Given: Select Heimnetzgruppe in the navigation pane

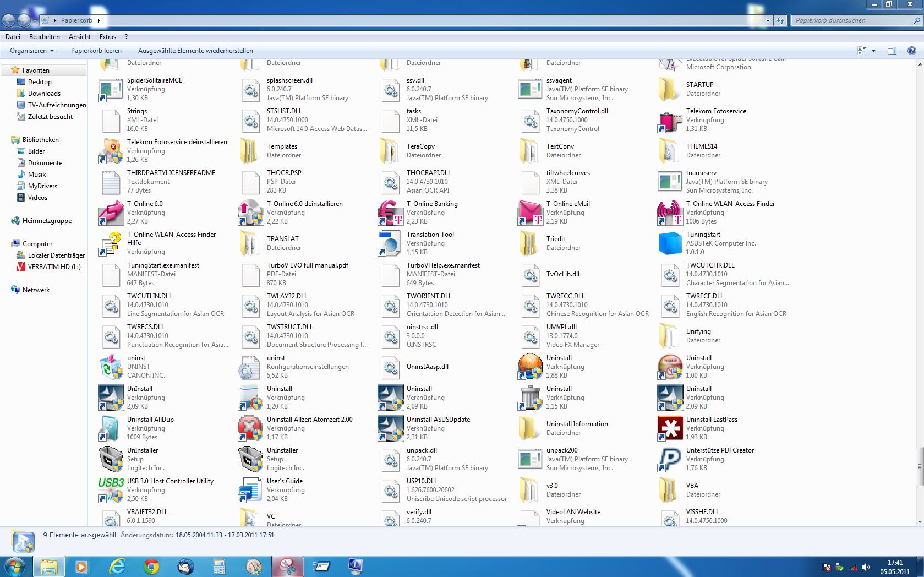Looking at the screenshot, I should coord(47,221).
